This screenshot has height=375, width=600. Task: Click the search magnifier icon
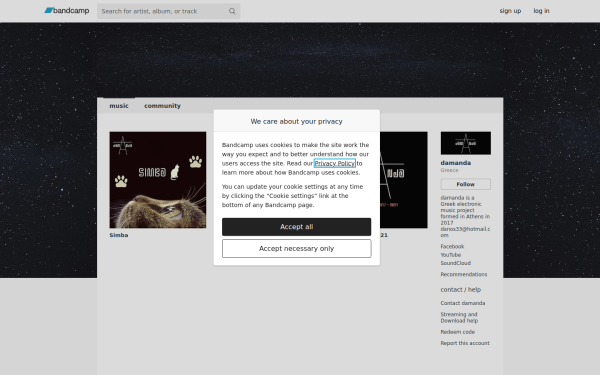click(232, 11)
